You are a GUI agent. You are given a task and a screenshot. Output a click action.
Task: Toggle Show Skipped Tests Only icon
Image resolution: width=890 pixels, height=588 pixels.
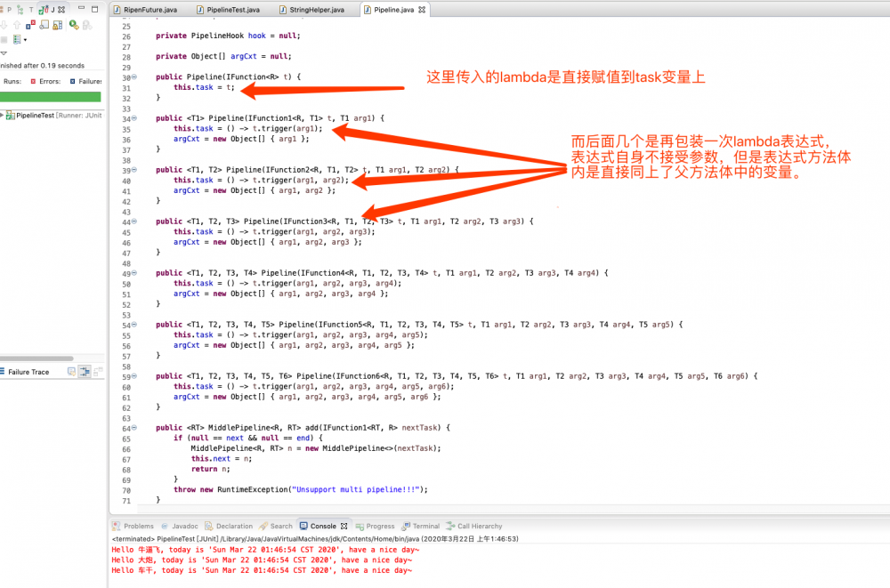[x=44, y=24]
